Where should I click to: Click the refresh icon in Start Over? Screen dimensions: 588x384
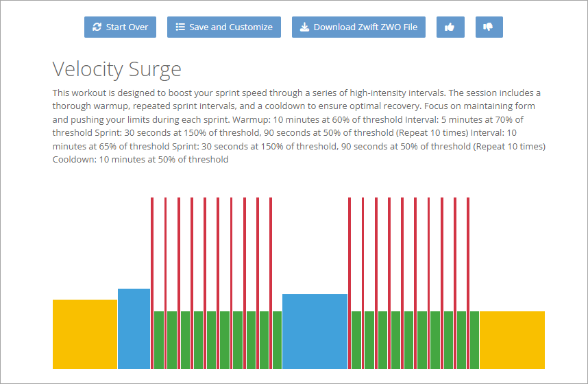97,27
